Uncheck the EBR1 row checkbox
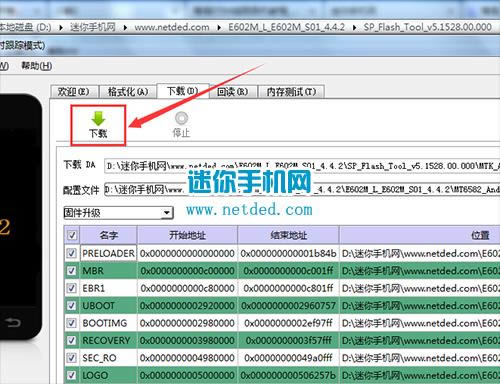Viewport: 500px width, 384px height. pyautogui.click(x=72, y=288)
